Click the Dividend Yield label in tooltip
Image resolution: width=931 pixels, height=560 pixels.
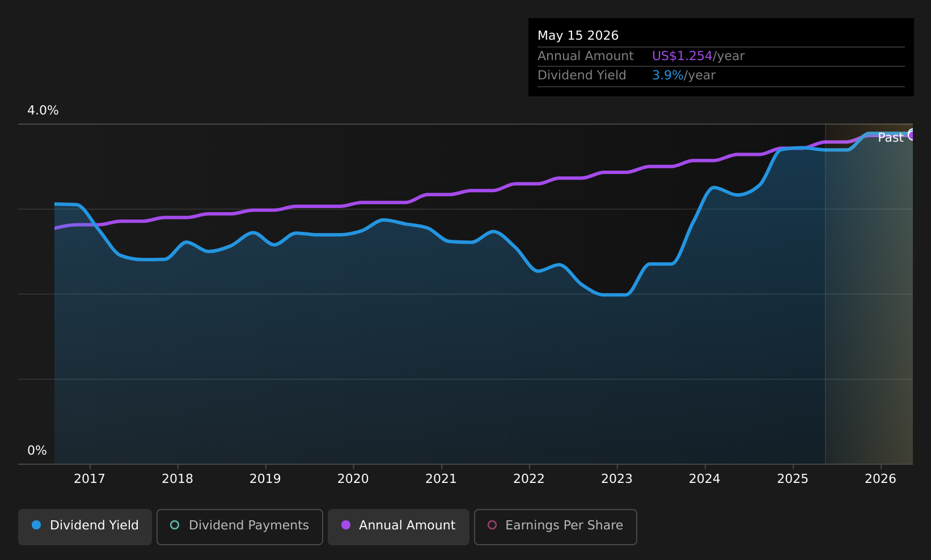pyautogui.click(x=582, y=75)
